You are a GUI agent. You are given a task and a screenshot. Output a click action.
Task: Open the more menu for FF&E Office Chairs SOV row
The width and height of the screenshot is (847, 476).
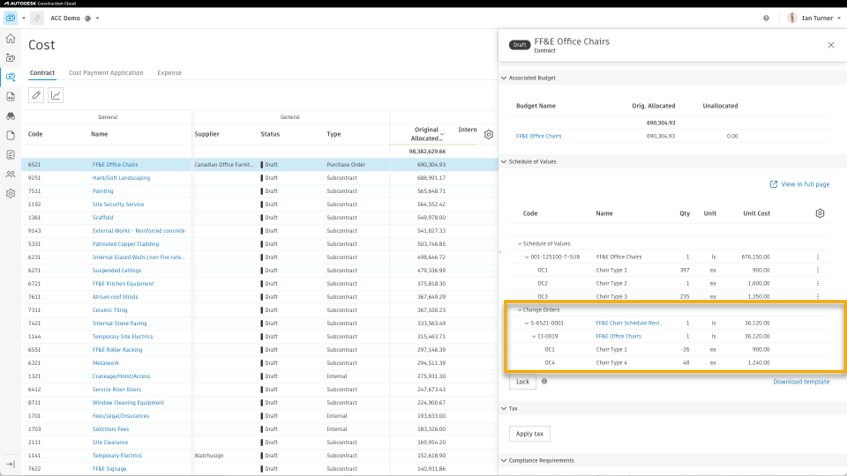pos(817,257)
